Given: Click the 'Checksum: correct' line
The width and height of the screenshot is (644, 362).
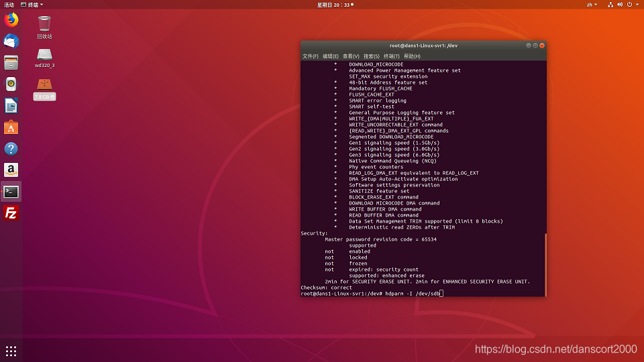Looking at the screenshot, I should point(327,288).
